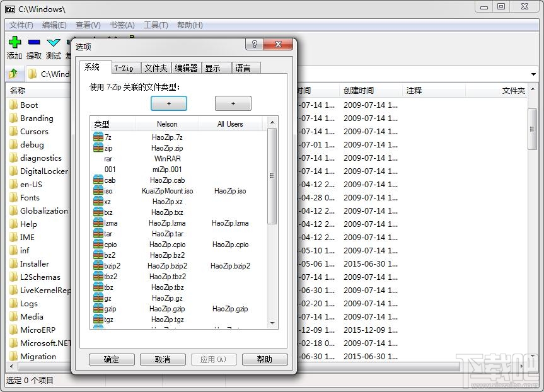544x392 pixels.
Task: Click the + button above the Nelson column
Action: pyautogui.click(x=168, y=103)
